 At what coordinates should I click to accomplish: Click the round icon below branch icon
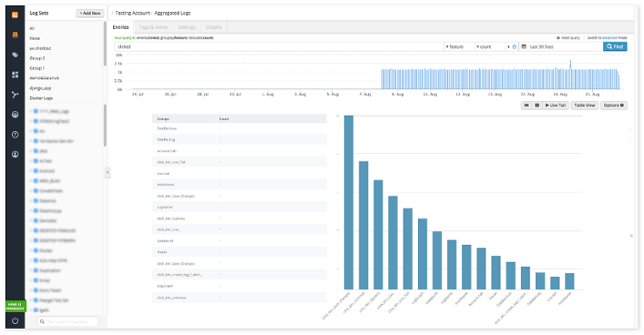tap(14, 115)
